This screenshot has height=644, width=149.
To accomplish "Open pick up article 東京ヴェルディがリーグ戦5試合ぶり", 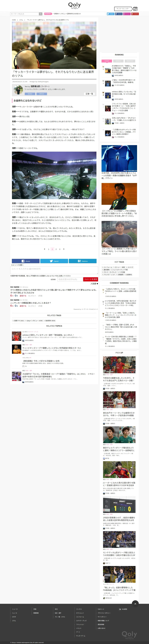I will [x=119, y=449].
